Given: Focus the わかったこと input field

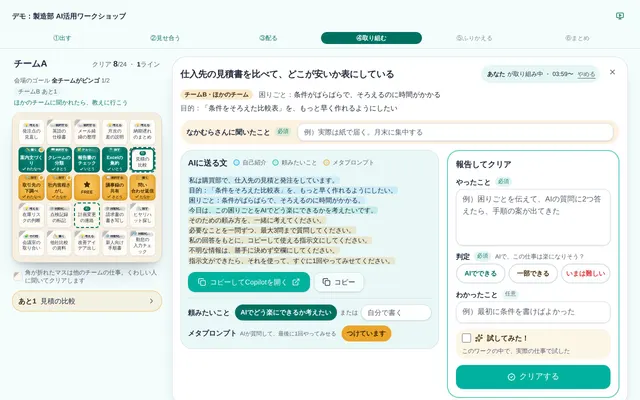Looking at the screenshot, I should pyautogui.click(x=533, y=312).
